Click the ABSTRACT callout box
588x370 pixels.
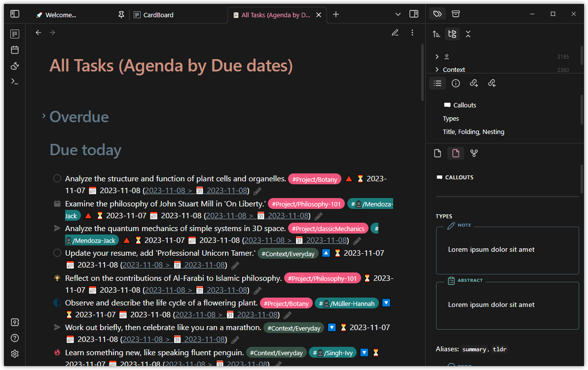508,304
